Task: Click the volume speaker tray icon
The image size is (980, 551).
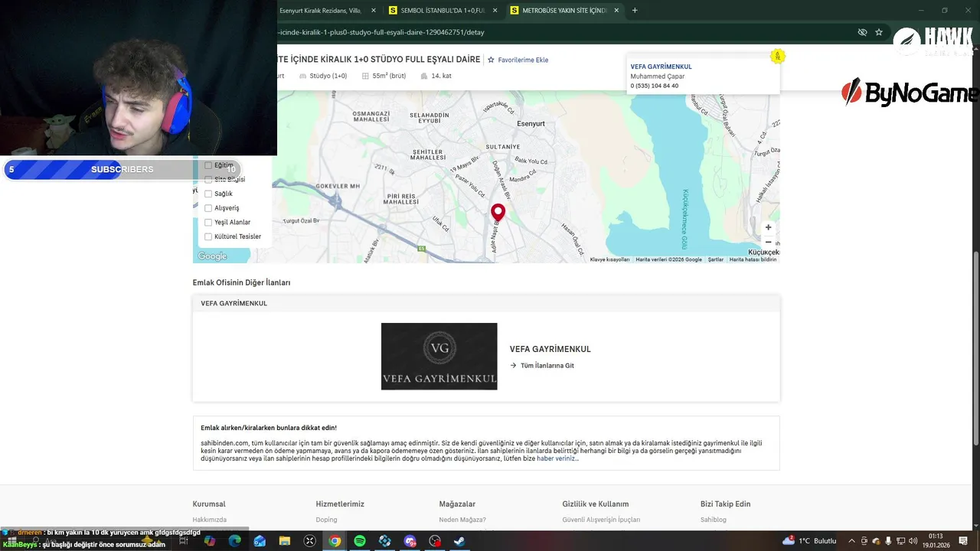Action: pos(913,541)
